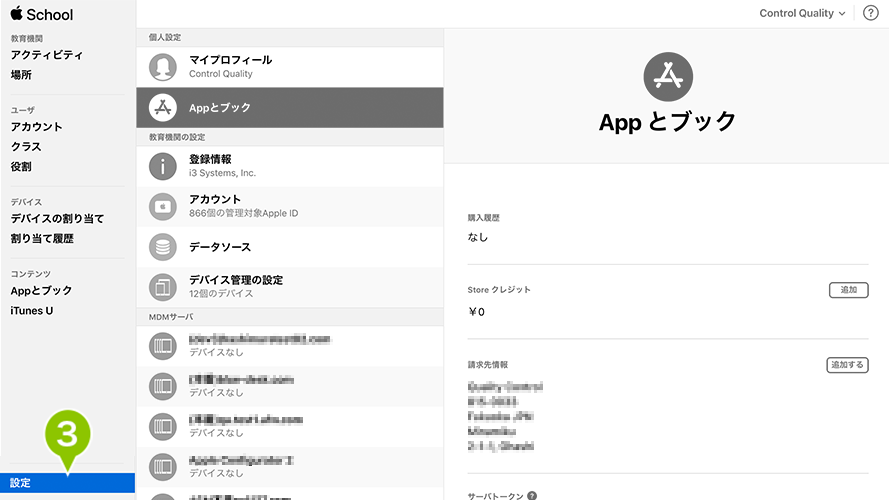Screen dimensions: 889x500
Task: Select 866個の管理対象Apple ID text
Action: tap(243, 213)
